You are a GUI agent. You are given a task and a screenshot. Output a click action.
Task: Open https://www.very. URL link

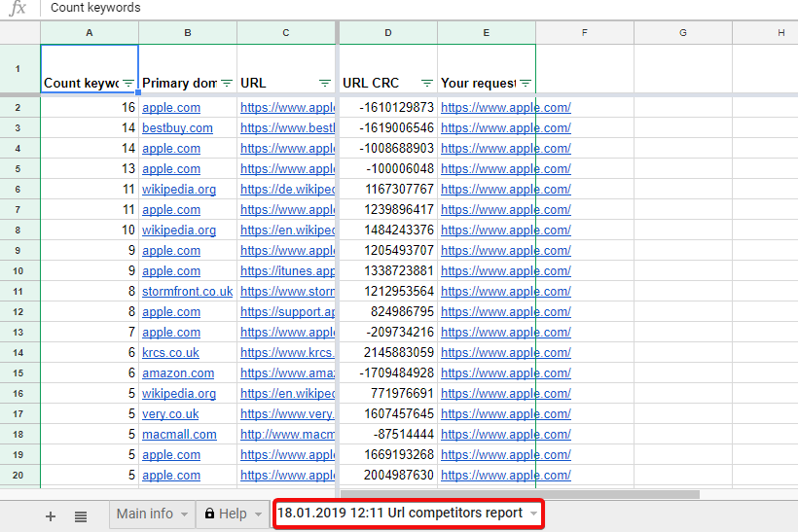pos(287,414)
